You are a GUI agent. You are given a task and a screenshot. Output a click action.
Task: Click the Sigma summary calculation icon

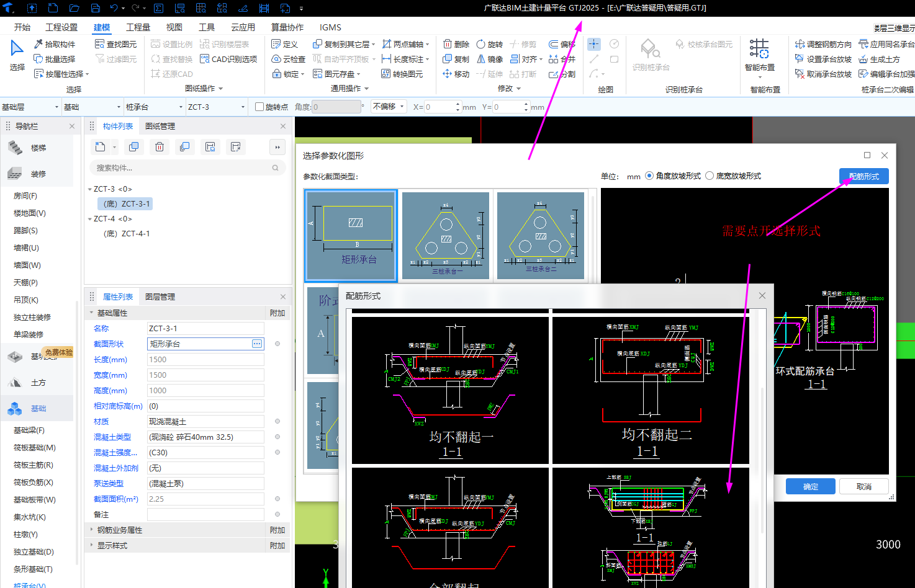pos(158,8)
